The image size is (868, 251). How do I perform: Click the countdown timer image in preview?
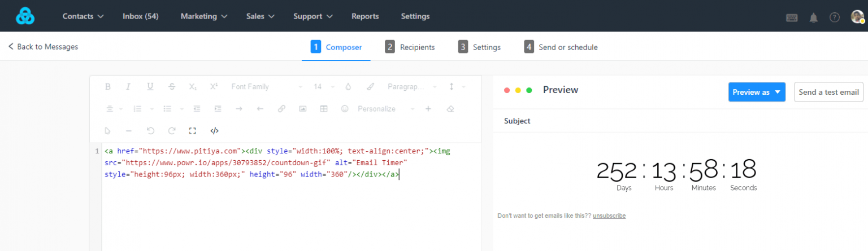coord(676,175)
